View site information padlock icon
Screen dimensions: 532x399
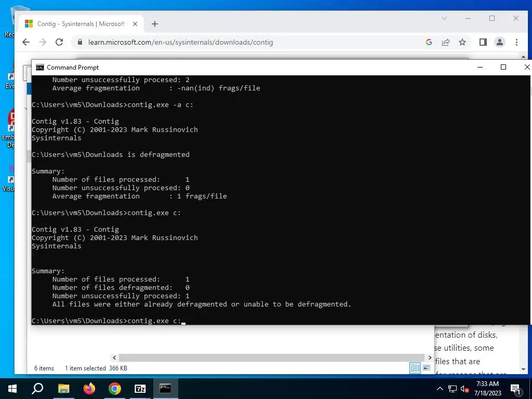tap(80, 42)
